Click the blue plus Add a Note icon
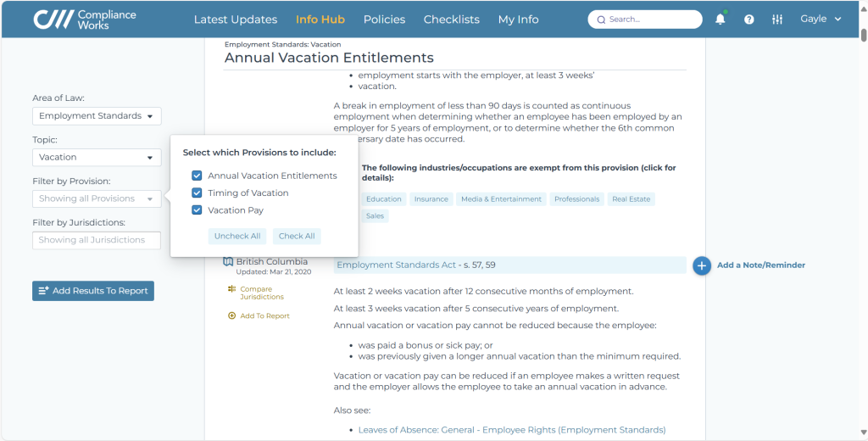The width and height of the screenshot is (868, 441). click(701, 265)
